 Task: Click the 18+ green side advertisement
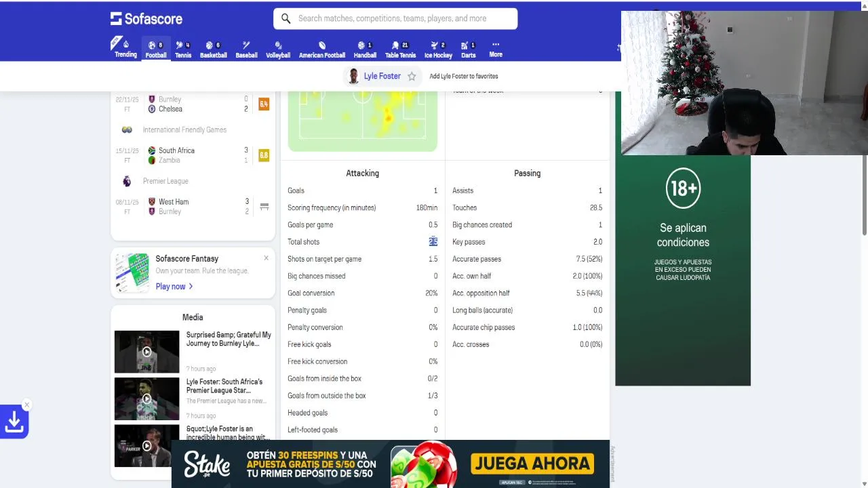click(x=683, y=270)
